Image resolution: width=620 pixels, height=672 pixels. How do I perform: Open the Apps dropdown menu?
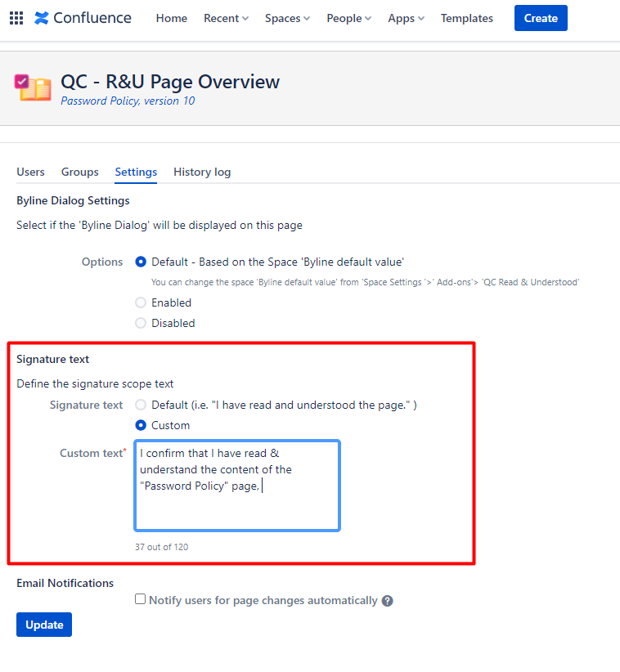point(406,18)
